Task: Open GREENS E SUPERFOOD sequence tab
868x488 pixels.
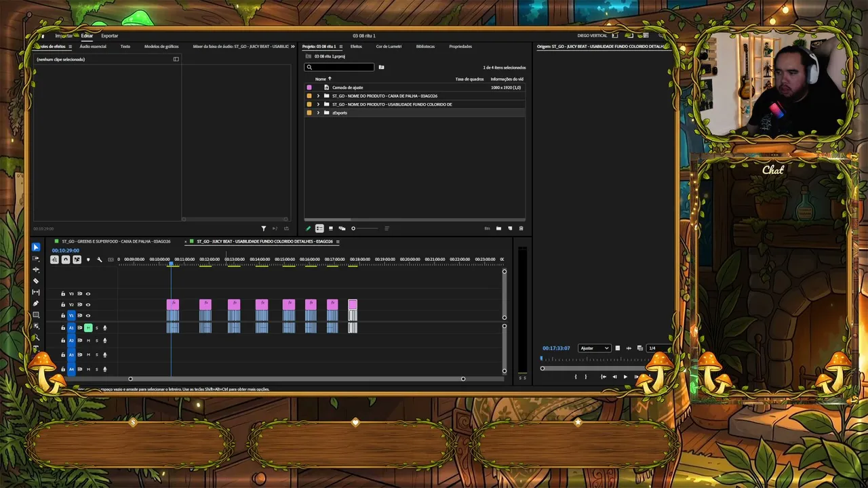Action: coord(116,241)
